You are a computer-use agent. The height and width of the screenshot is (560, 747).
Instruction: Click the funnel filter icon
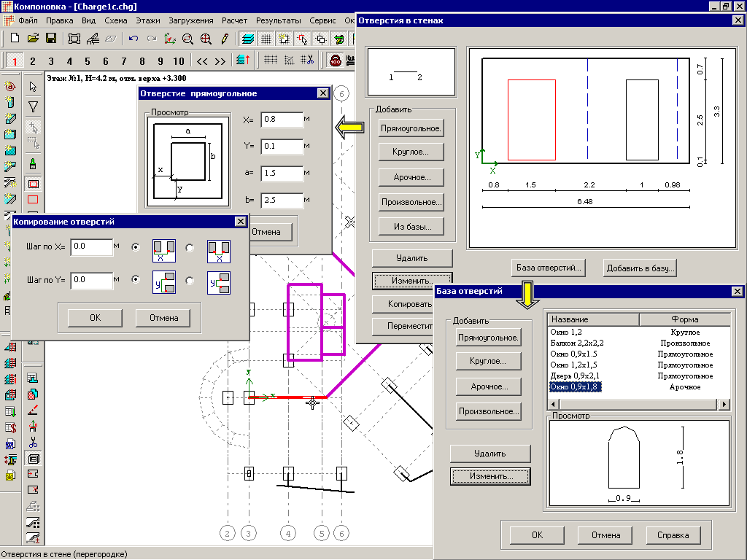[x=33, y=107]
